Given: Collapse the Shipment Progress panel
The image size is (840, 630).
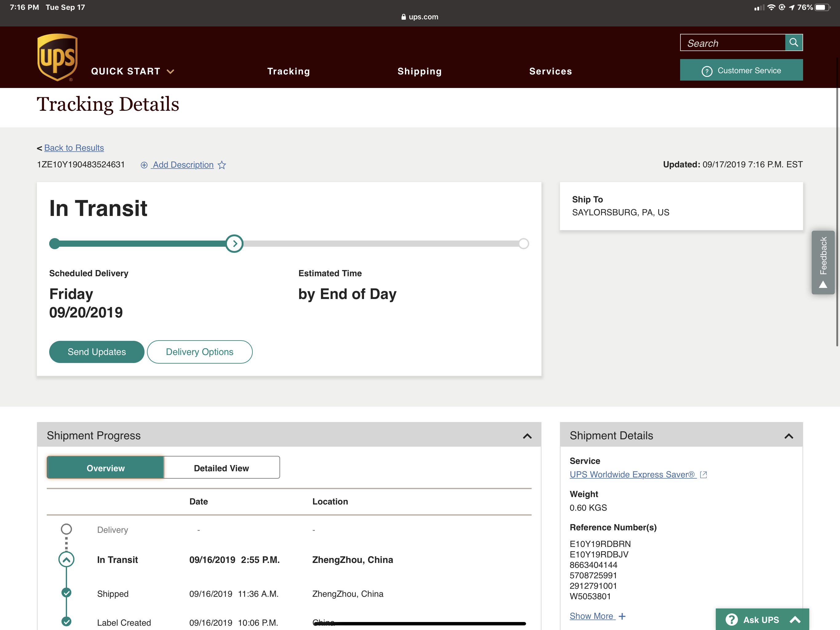Looking at the screenshot, I should click(527, 436).
